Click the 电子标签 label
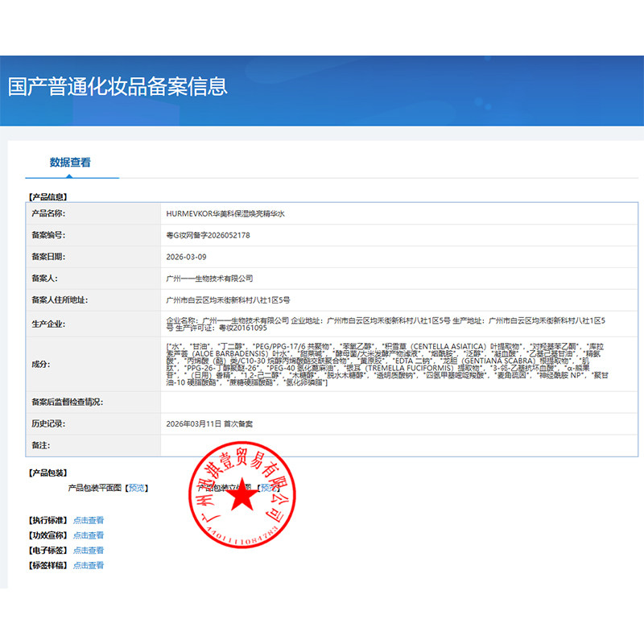Viewport: 644px width, 644px height. coord(47,551)
